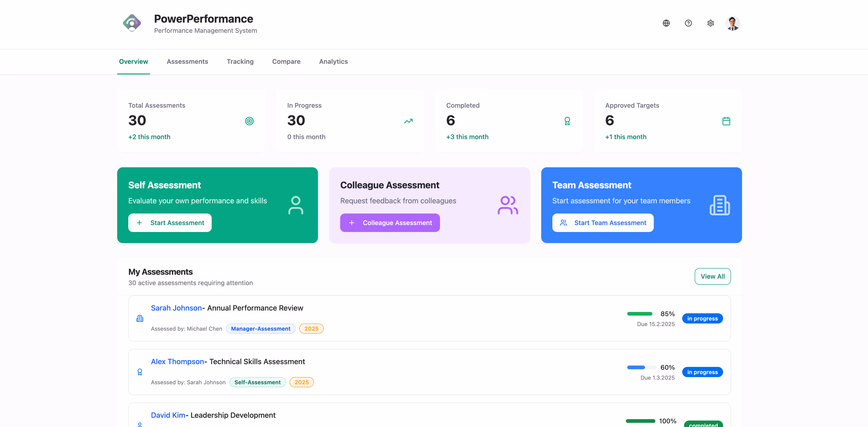Image resolution: width=868 pixels, height=427 pixels.
Task: Click the PowerPerformance logo icon
Action: tap(132, 23)
